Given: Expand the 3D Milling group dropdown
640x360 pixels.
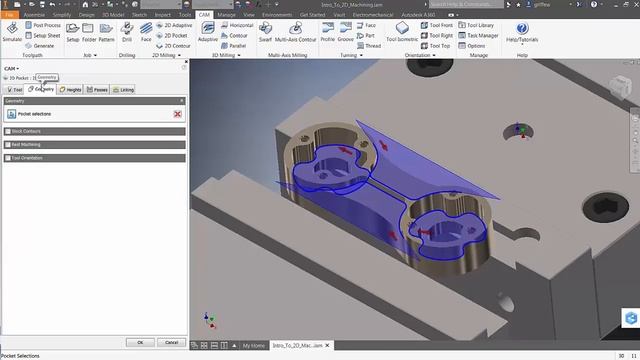Looking at the screenshot, I should tap(239, 55).
